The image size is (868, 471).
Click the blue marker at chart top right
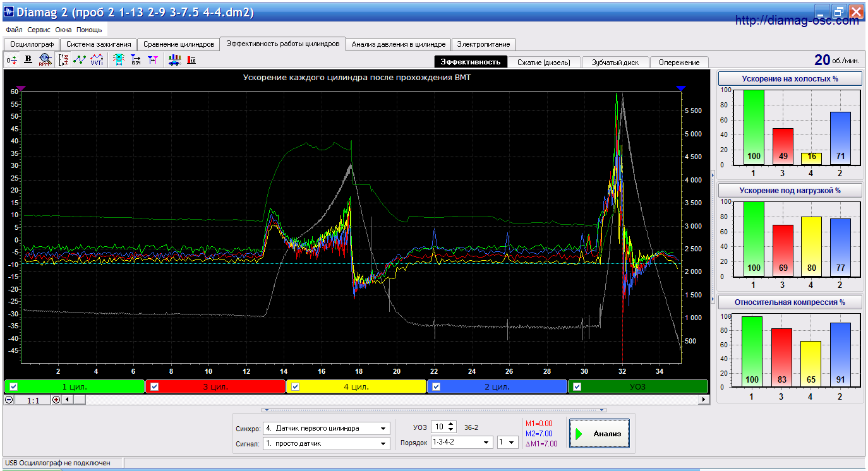point(680,88)
